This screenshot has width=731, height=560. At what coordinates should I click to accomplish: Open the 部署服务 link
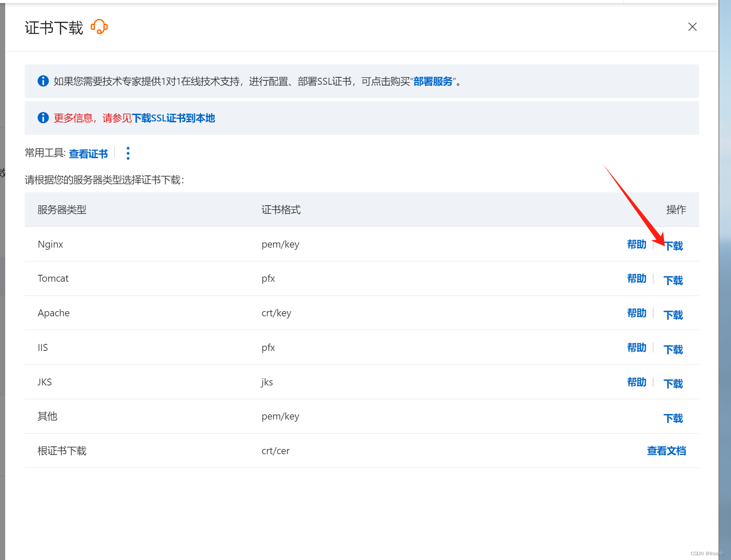point(433,81)
